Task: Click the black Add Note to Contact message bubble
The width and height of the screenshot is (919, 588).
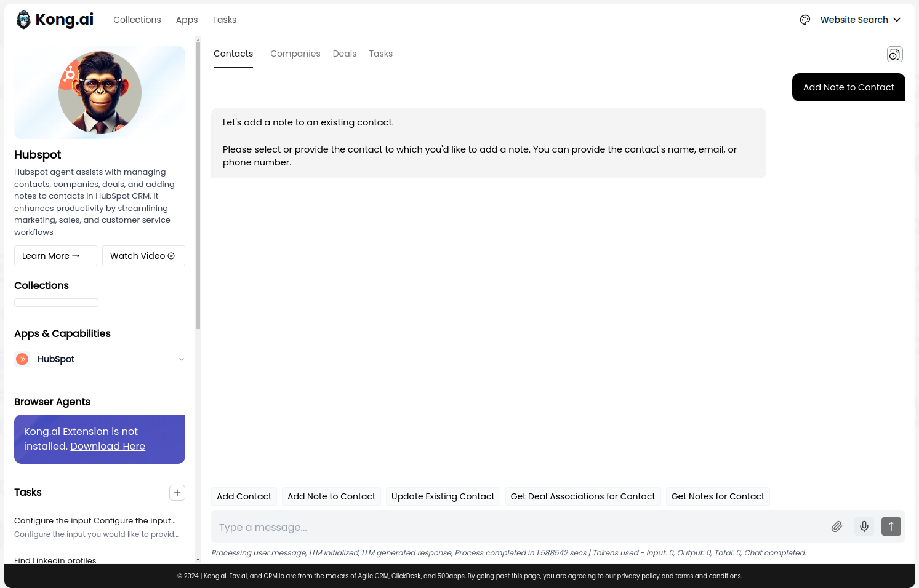Action: (848, 87)
